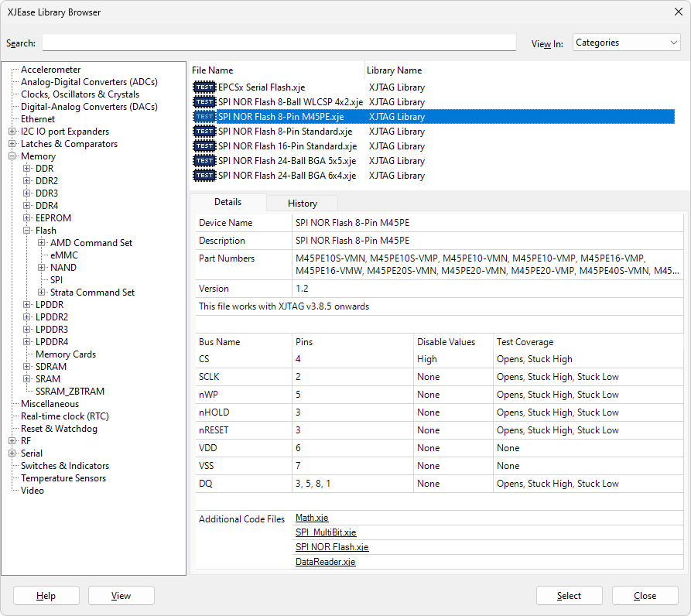
Task: Click the icon for SPI NOR Flash 8-Pin M45PE.xje
Action: [x=204, y=117]
